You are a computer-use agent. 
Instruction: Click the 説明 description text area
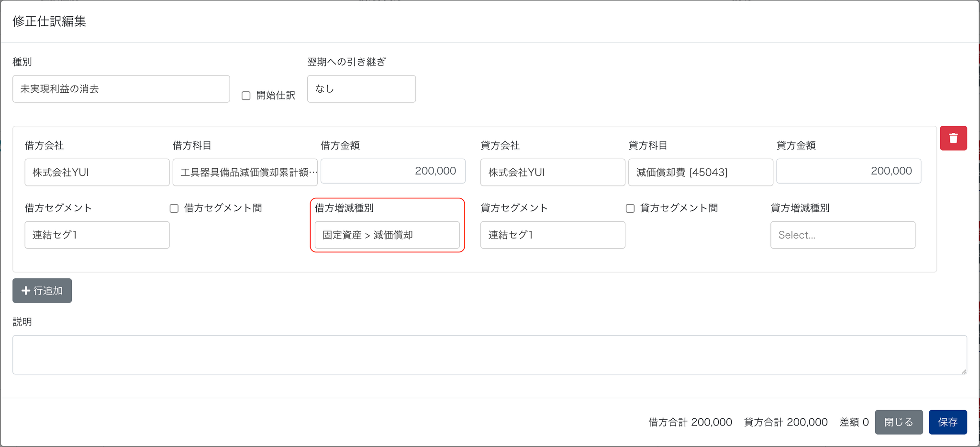point(490,355)
